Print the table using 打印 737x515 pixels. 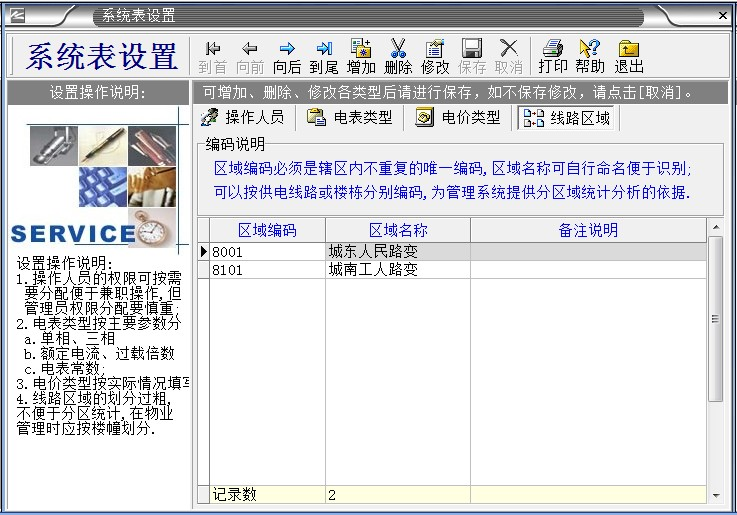click(x=552, y=56)
